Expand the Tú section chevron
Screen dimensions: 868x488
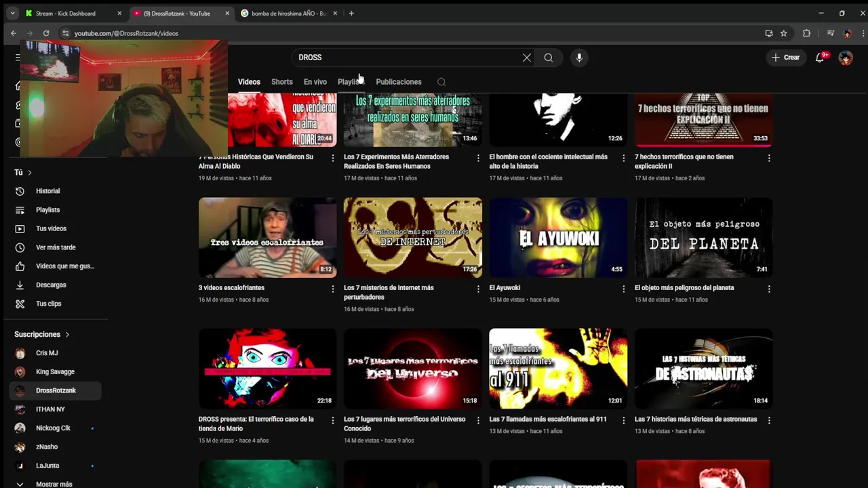29,173
